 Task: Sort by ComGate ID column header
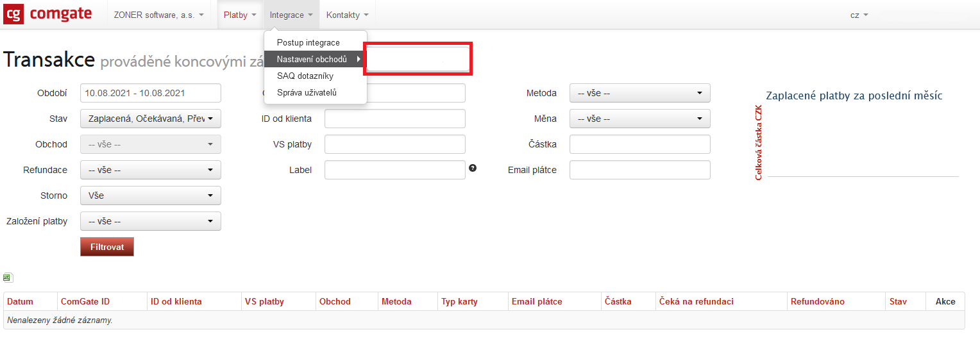pos(85,301)
